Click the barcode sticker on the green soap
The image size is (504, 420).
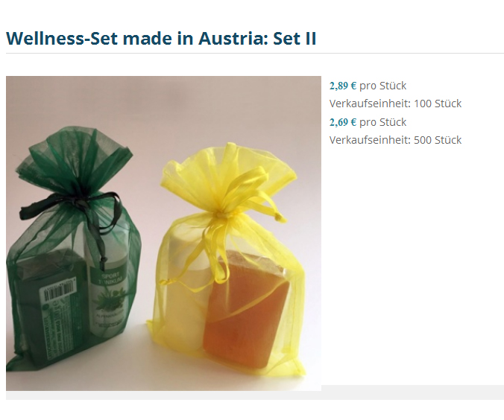click(x=59, y=290)
